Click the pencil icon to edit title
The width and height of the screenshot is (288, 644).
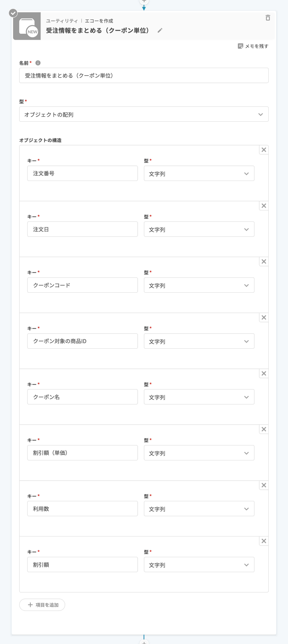[160, 31]
